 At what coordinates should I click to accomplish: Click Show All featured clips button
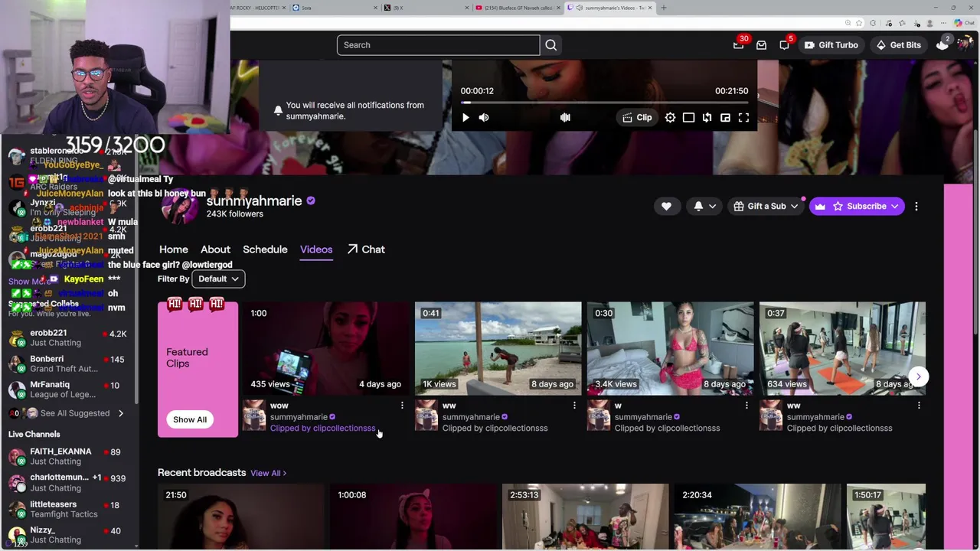click(190, 419)
